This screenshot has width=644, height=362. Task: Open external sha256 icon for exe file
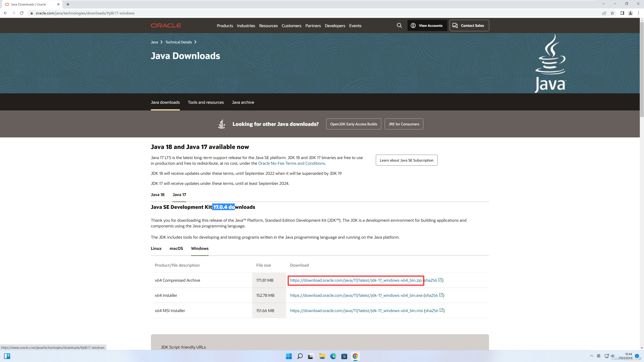441,295
